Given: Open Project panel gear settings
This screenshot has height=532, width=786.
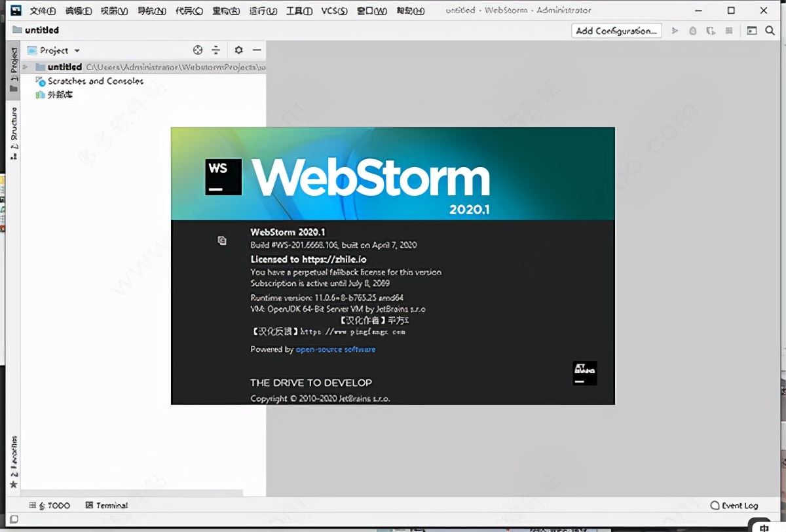Looking at the screenshot, I should click(x=238, y=50).
